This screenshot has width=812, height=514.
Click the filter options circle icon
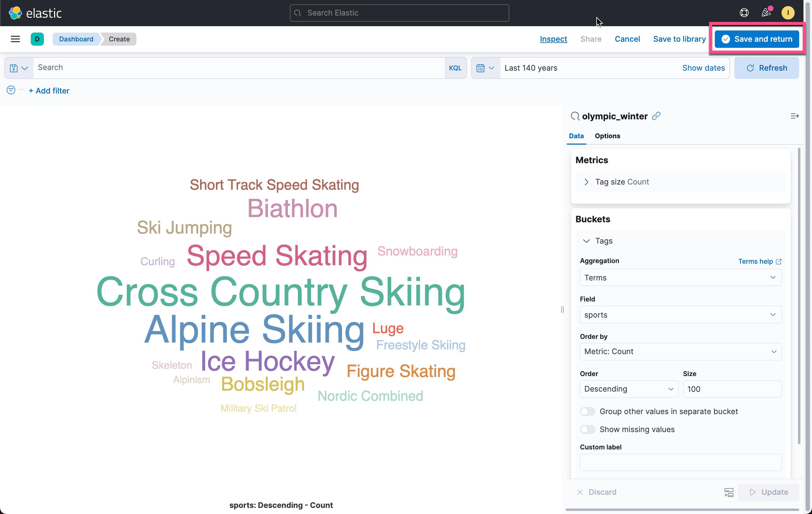pyautogui.click(x=11, y=90)
